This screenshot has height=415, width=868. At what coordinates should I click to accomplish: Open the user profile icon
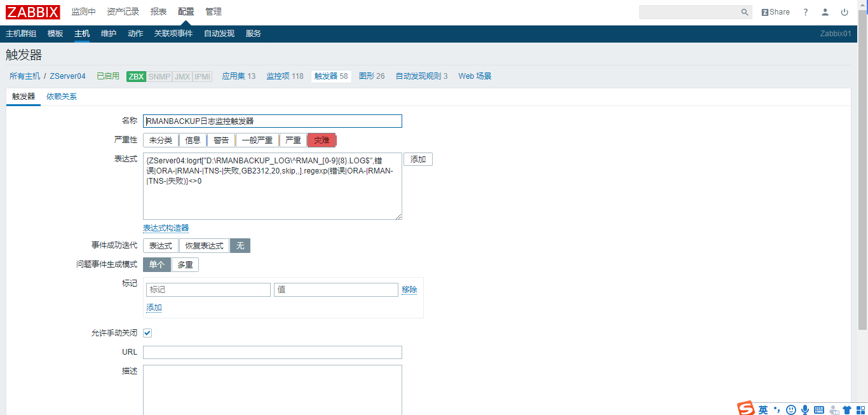click(x=825, y=12)
